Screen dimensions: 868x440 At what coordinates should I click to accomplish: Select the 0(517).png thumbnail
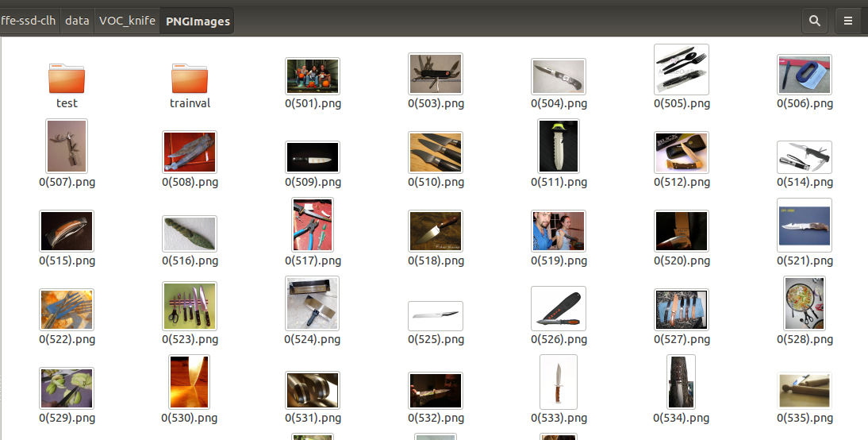point(313,225)
